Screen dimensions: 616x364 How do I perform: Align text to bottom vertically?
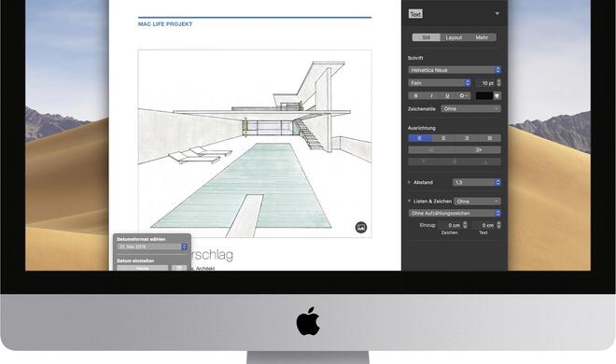pos(485,161)
